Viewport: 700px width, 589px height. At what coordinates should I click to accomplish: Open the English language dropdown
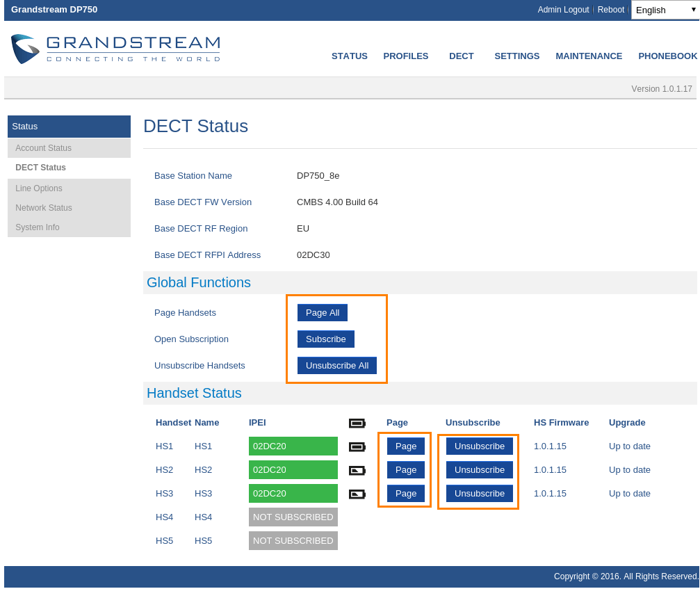[665, 10]
